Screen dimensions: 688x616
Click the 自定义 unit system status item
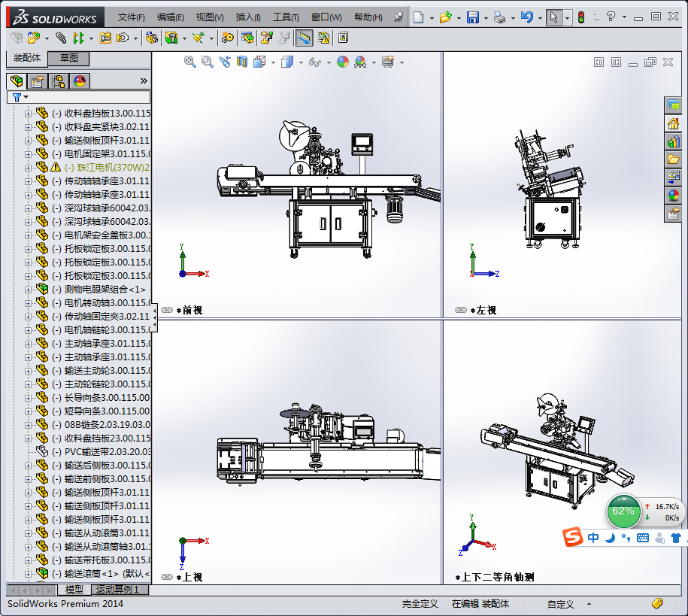click(561, 605)
